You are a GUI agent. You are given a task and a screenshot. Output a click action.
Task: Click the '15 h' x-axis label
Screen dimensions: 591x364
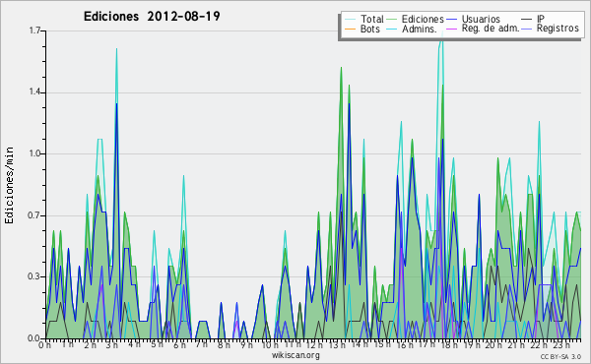pyautogui.click(x=381, y=344)
